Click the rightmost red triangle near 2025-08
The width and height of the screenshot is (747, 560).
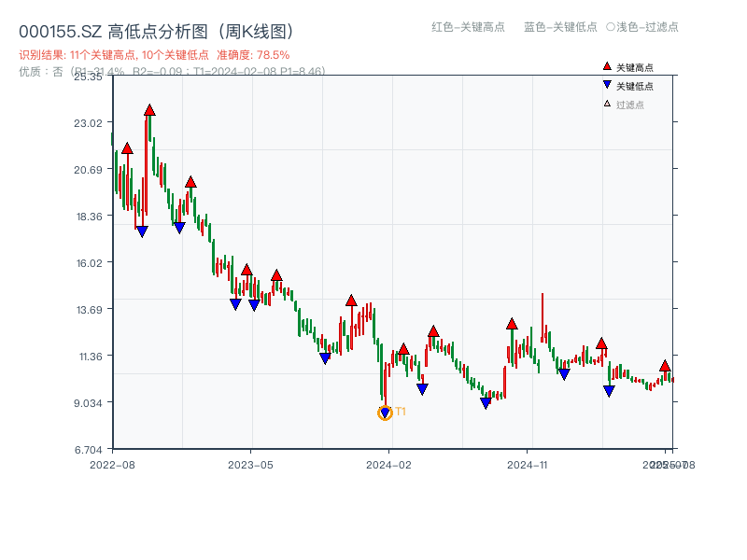[x=664, y=365]
